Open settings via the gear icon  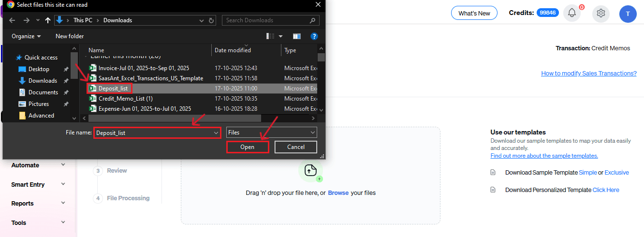click(x=601, y=13)
